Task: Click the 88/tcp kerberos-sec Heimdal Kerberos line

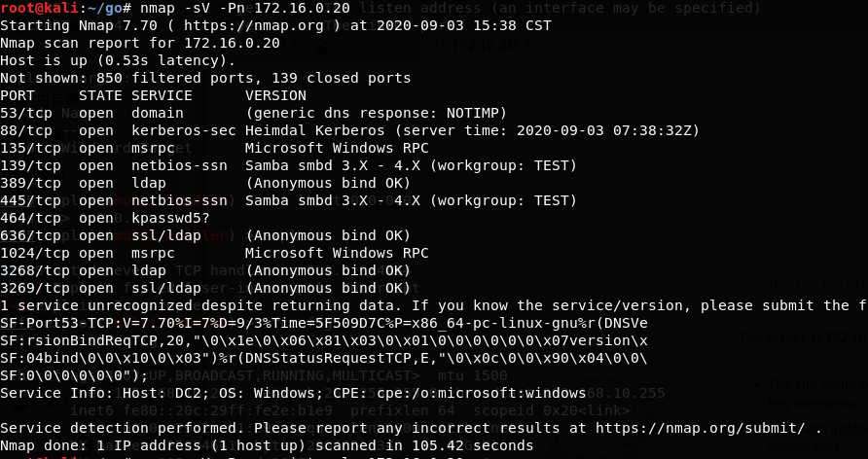Action: click(350, 131)
